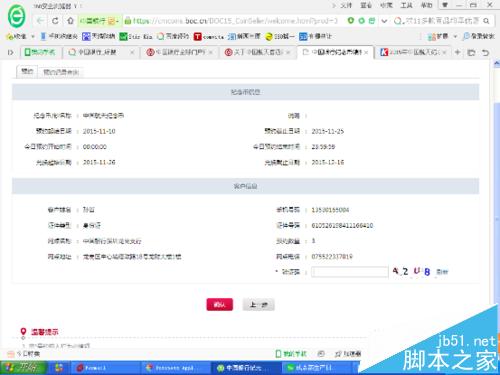This screenshot has width=500, height=375.
Task: Open the home page icon
Action: (x=70, y=21)
